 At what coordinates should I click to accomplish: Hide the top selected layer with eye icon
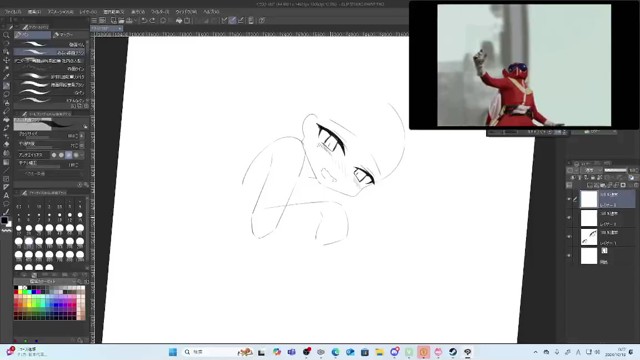click(x=569, y=199)
